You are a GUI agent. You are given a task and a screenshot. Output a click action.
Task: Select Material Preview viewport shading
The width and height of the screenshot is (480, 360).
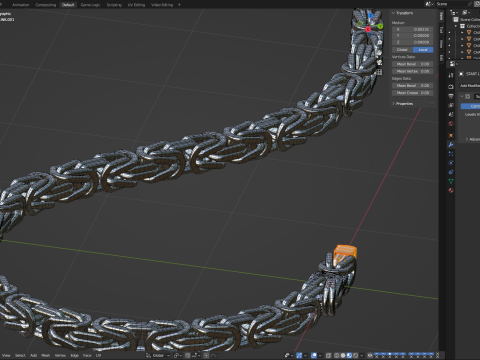(x=349, y=355)
